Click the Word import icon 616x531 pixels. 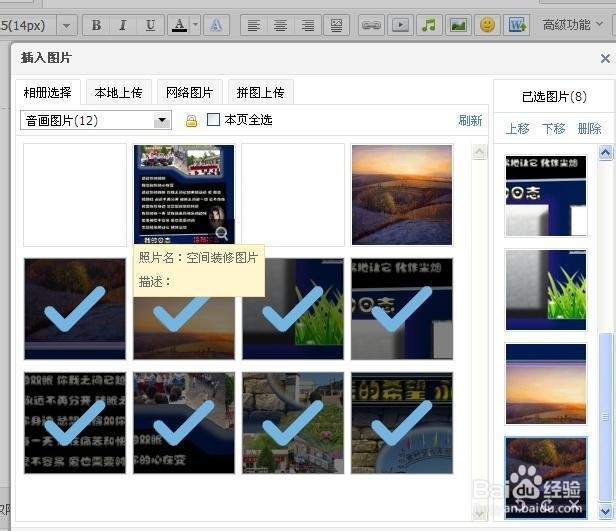click(x=517, y=26)
